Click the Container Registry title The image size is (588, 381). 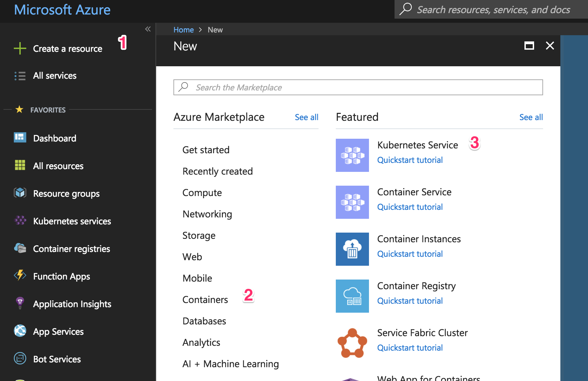pos(417,286)
